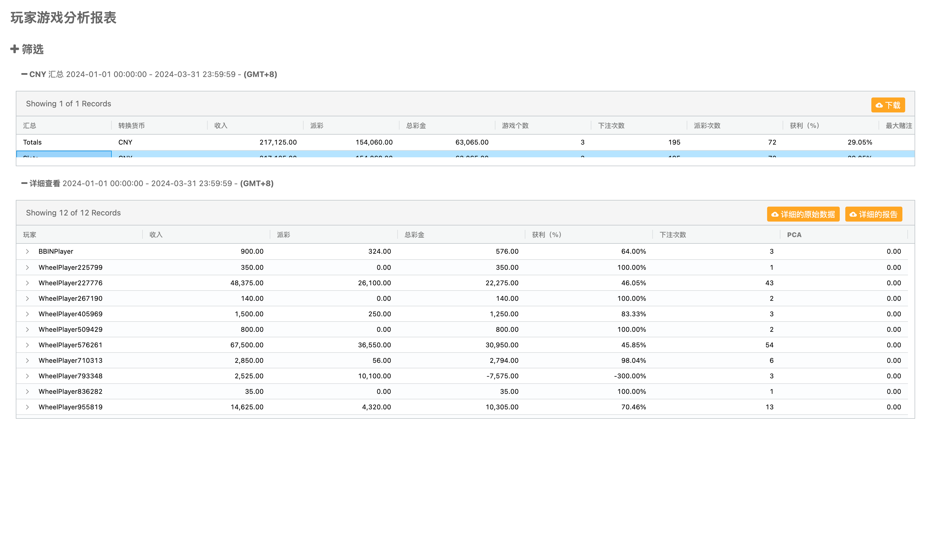Expand WheelPlayer227776 details chevron
The height and width of the screenshot is (560, 934).
[27, 283]
